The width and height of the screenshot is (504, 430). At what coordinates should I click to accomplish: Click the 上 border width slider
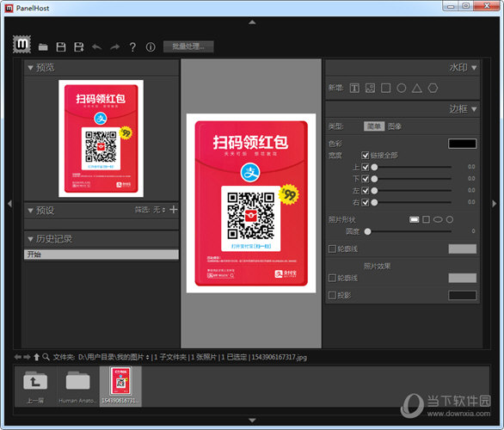(x=411, y=167)
